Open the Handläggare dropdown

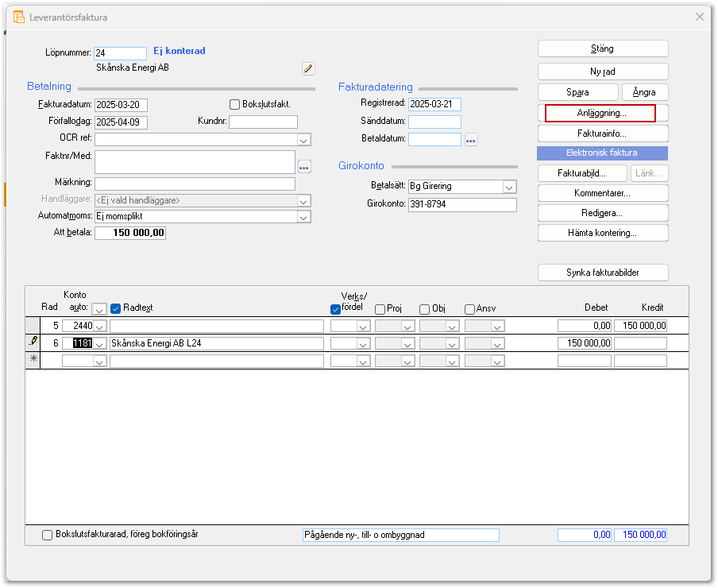pyautogui.click(x=303, y=201)
